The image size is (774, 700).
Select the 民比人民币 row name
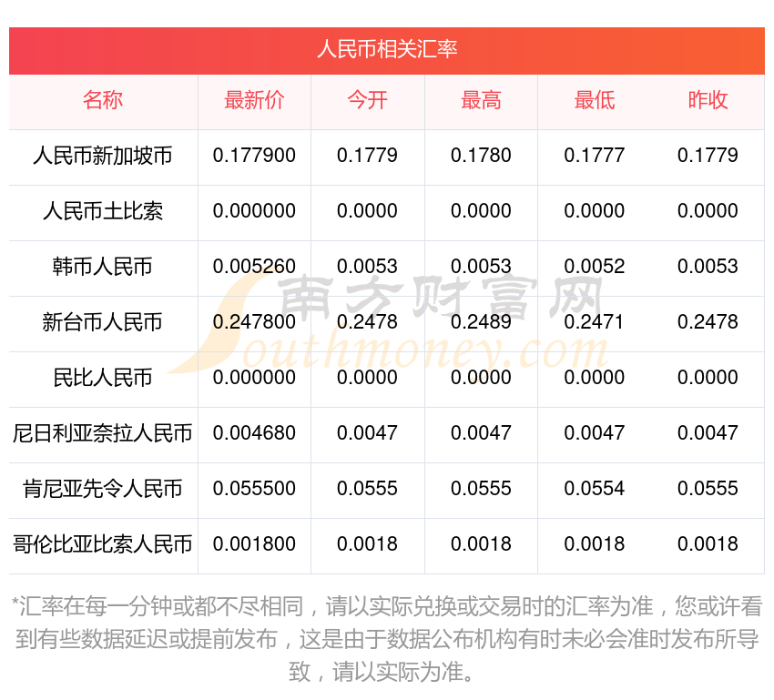103,378
